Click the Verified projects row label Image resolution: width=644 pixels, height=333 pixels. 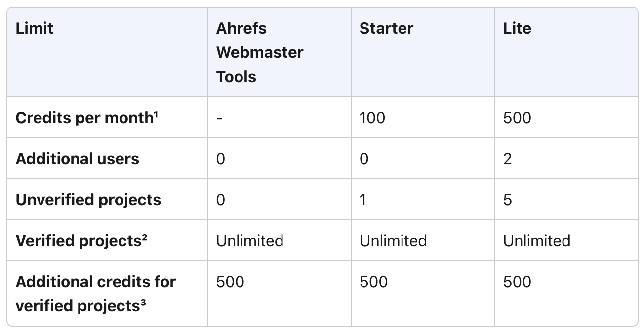pyautogui.click(x=82, y=241)
